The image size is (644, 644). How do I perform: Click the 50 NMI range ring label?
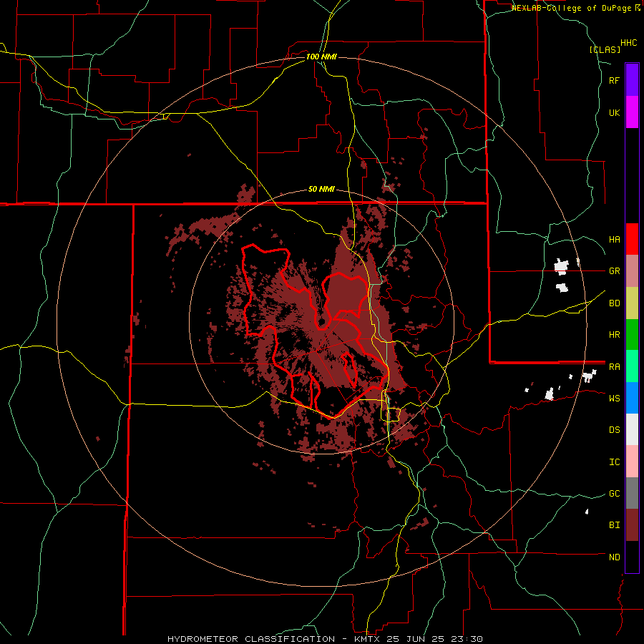point(321,190)
